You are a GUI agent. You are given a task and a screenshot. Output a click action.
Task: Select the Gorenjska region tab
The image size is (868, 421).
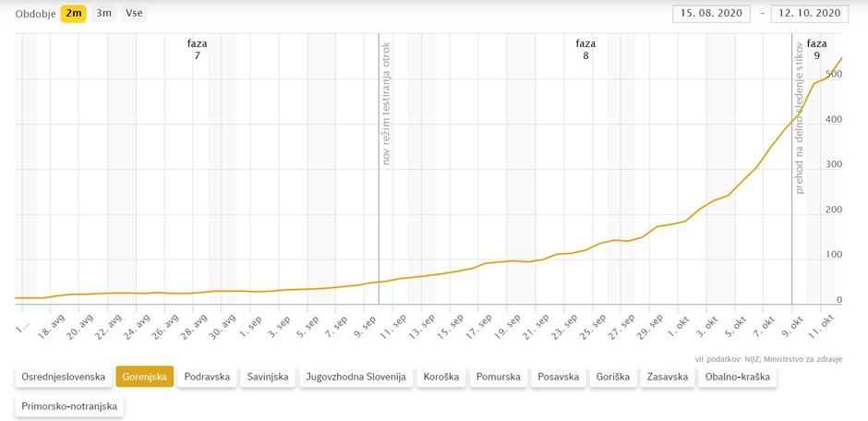pyautogui.click(x=144, y=377)
